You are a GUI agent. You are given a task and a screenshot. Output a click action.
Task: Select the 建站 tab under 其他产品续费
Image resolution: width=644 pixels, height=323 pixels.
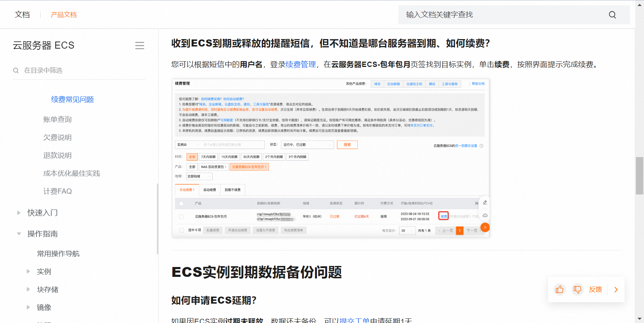coord(432,84)
